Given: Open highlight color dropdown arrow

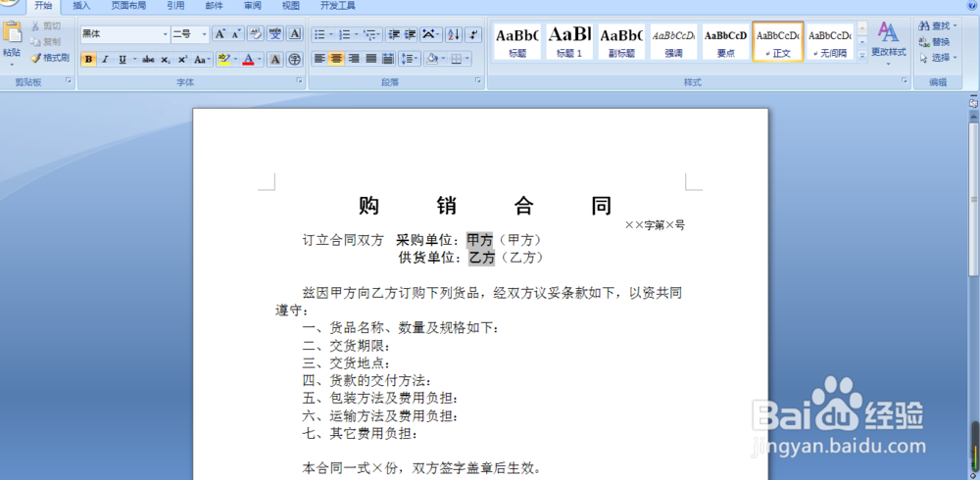Looking at the screenshot, I should (235, 60).
